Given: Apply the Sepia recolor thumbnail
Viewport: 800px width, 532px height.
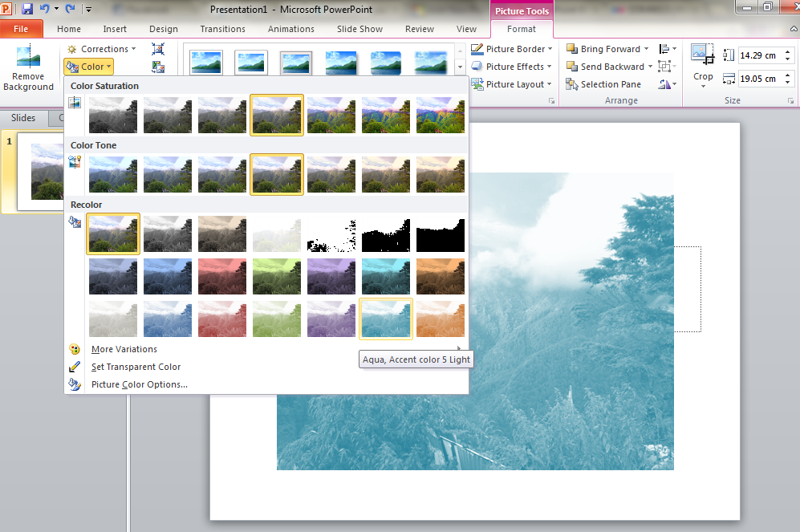Looking at the screenshot, I should click(x=222, y=234).
